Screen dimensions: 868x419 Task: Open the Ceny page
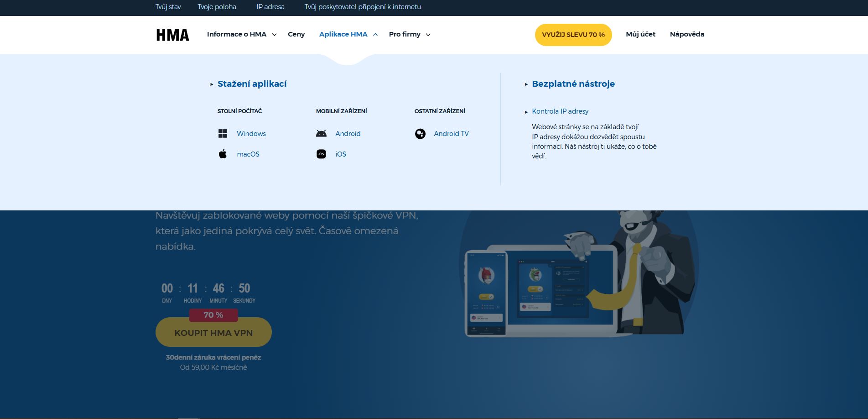[x=296, y=34]
